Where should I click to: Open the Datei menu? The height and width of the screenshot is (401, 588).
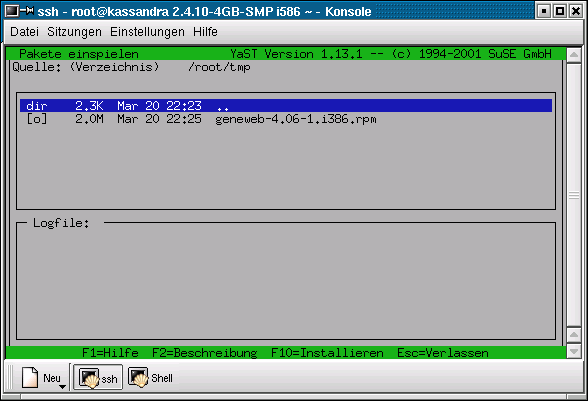pyautogui.click(x=24, y=32)
